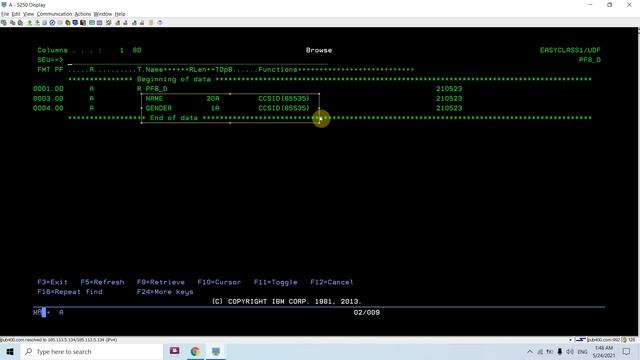The width and height of the screenshot is (640, 360).
Task: Click CCSID(65535) on the NAME row
Action: click(x=284, y=98)
